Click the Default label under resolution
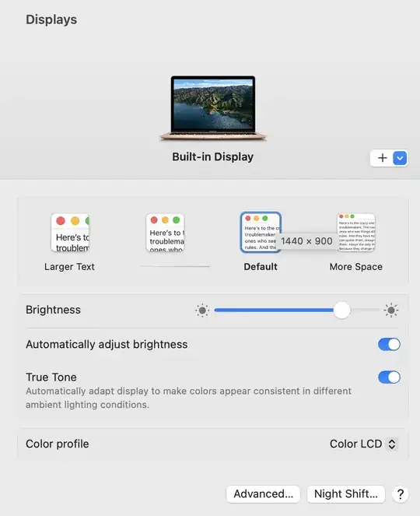 point(261,266)
